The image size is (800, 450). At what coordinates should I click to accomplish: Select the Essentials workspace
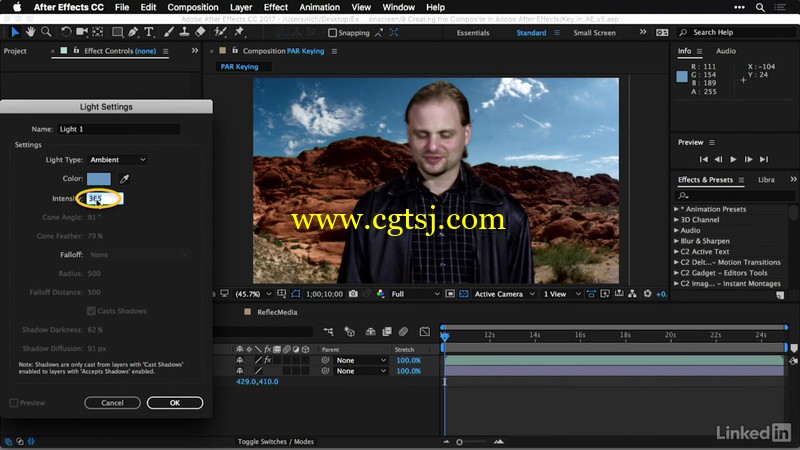[473, 33]
